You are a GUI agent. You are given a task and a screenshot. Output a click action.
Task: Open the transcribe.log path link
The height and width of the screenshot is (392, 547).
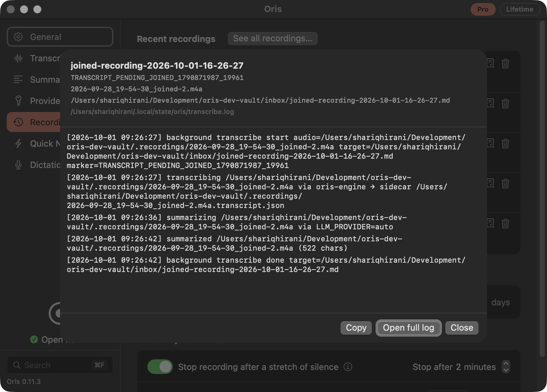[x=152, y=112]
